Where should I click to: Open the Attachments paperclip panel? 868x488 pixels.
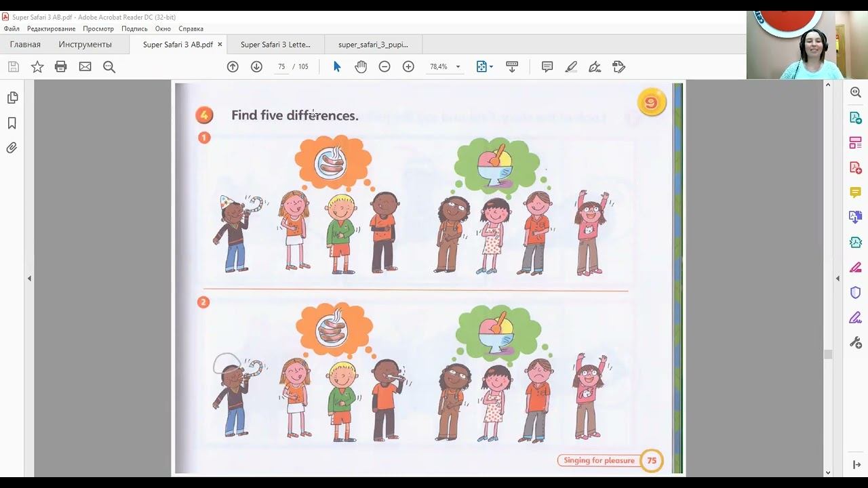(x=12, y=148)
